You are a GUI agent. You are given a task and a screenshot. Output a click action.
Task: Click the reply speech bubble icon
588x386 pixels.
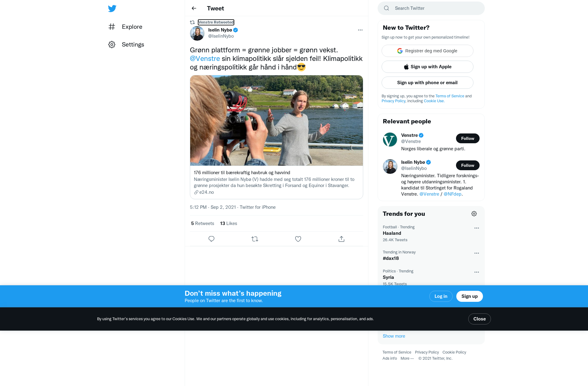211,239
